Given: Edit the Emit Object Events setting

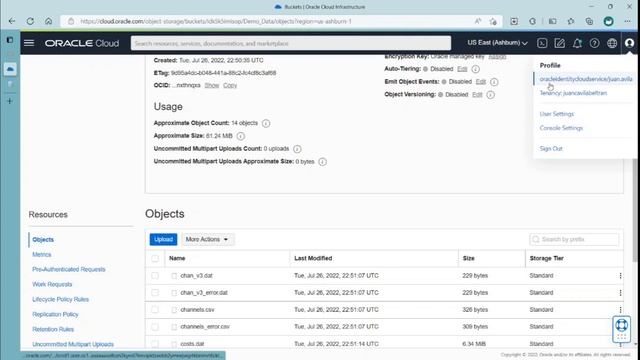Looking at the screenshot, I should [x=481, y=82].
